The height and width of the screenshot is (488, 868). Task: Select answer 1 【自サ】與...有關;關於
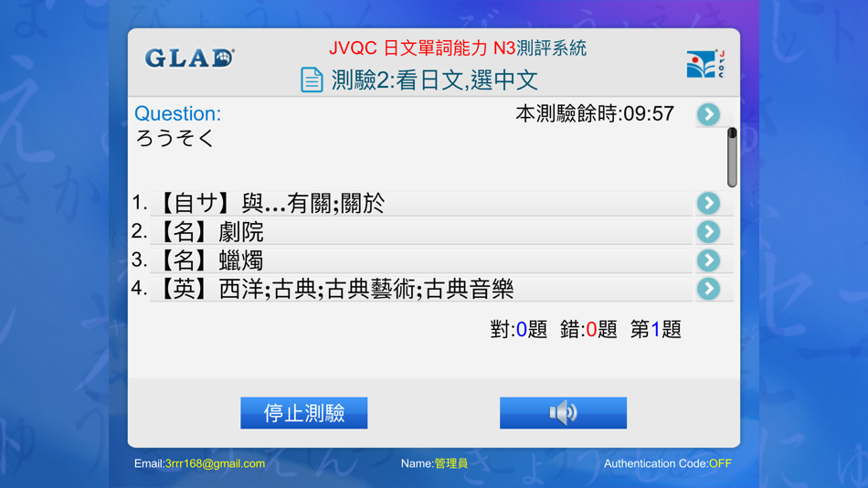[420, 203]
